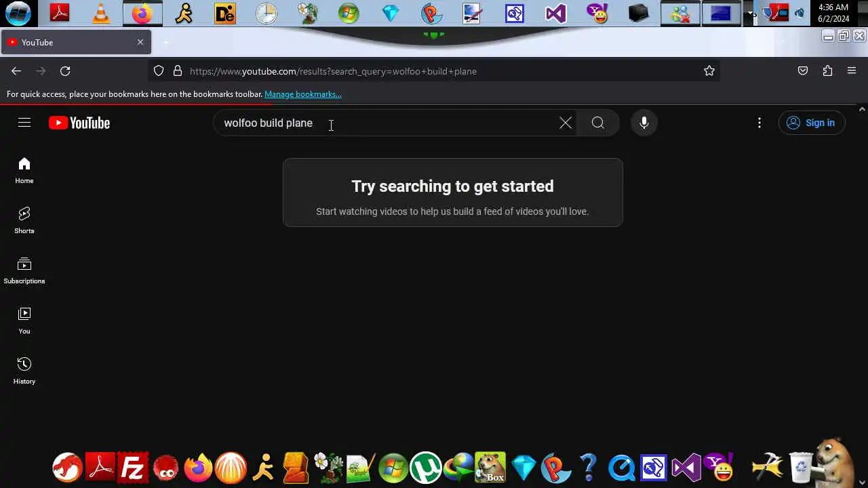Open Subscriptions in the sidebar

click(x=24, y=271)
